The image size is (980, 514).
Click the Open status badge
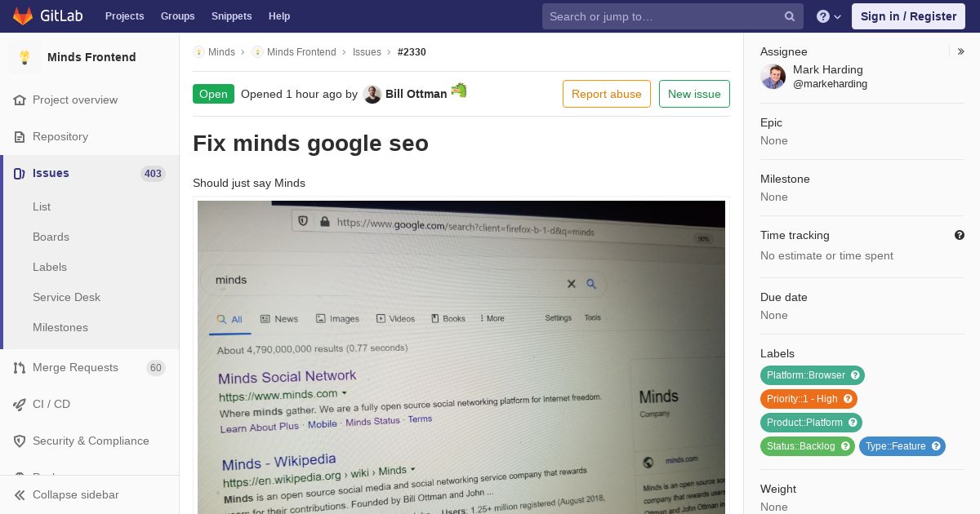point(213,94)
